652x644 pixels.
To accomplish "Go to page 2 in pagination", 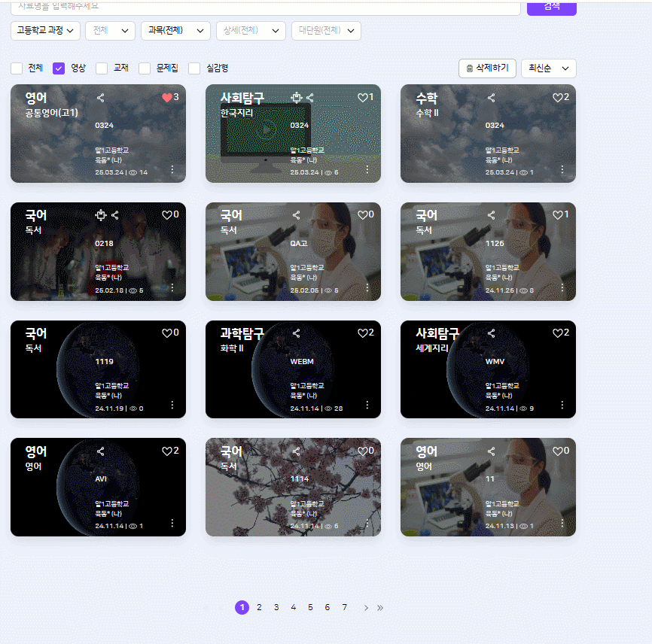I will pos(259,608).
